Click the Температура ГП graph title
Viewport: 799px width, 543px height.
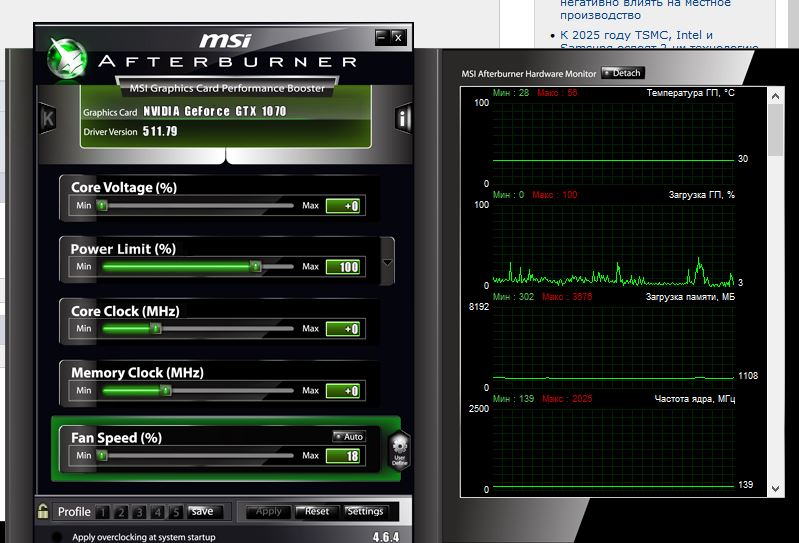click(x=690, y=93)
